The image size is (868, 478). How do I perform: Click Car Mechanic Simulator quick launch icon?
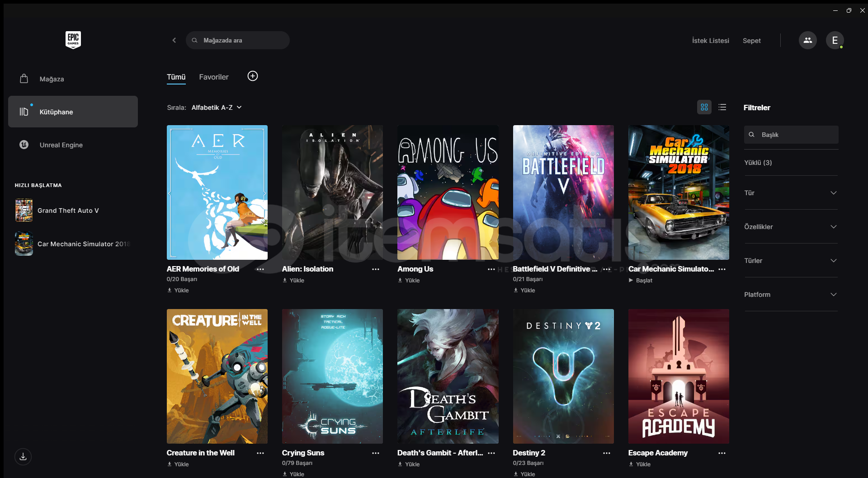tap(24, 244)
